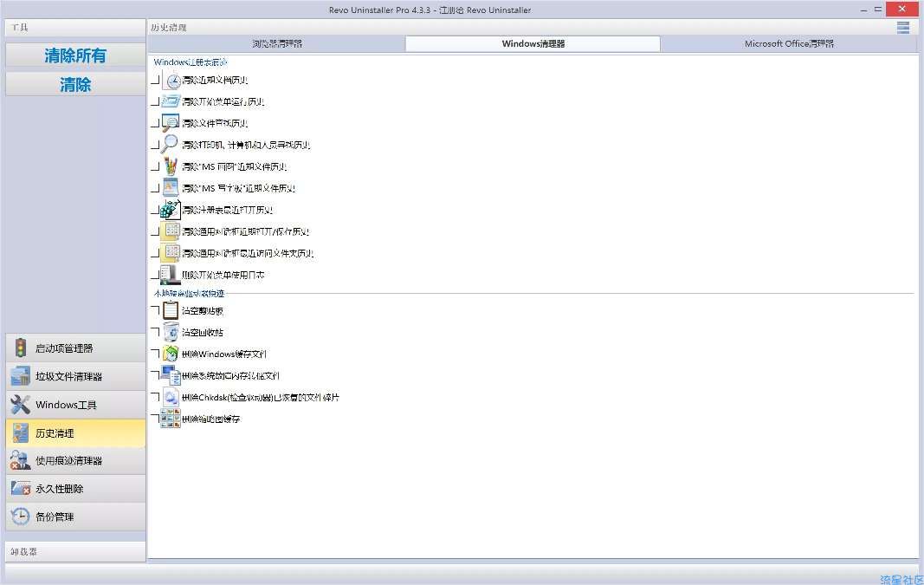The height and width of the screenshot is (585, 924).
Task: Check the crash memory dump files checkbox
Action: [156, 374]
